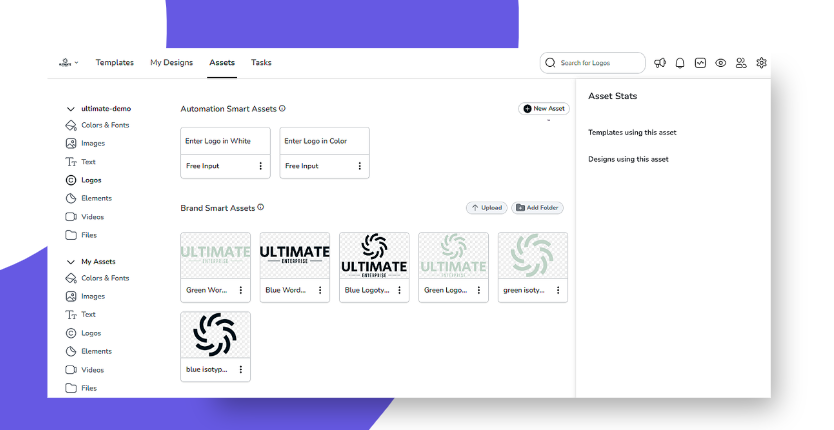
Task: Click the Search for Logos field
Action: click(x=595, y=63)
